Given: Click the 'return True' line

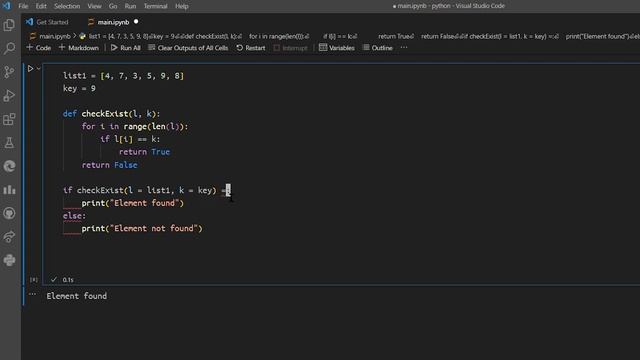Looking at the screenshot, I should point(144,152).
